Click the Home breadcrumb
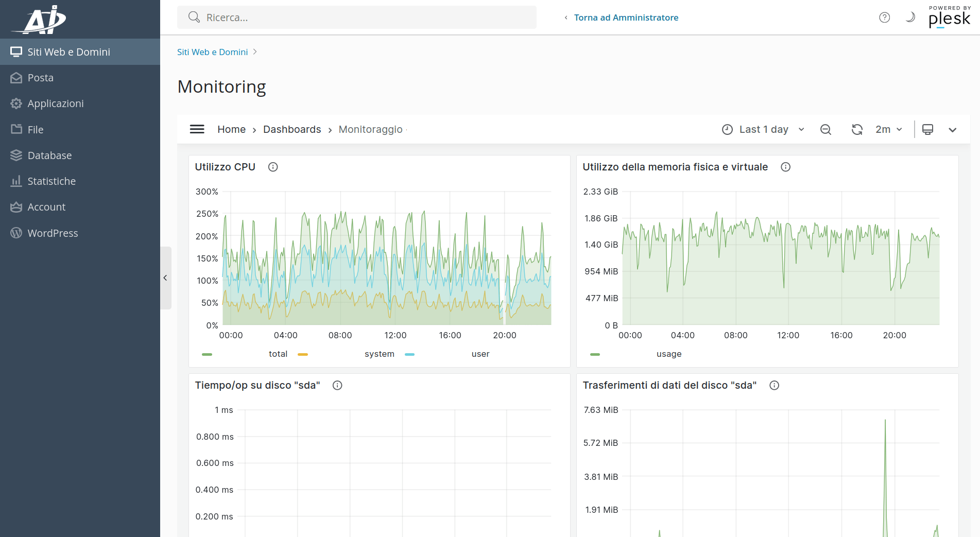This screenshot has height=537, width=980. 231,129
